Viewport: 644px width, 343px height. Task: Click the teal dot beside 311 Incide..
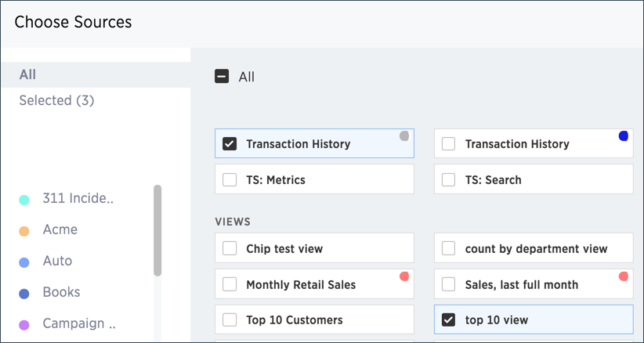24,200
